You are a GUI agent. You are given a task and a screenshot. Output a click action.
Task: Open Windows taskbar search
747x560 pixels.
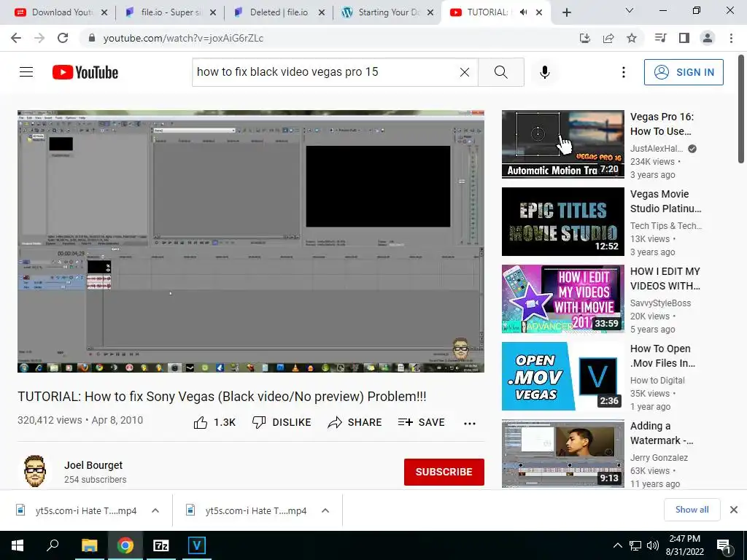click(x=53, y=545)
